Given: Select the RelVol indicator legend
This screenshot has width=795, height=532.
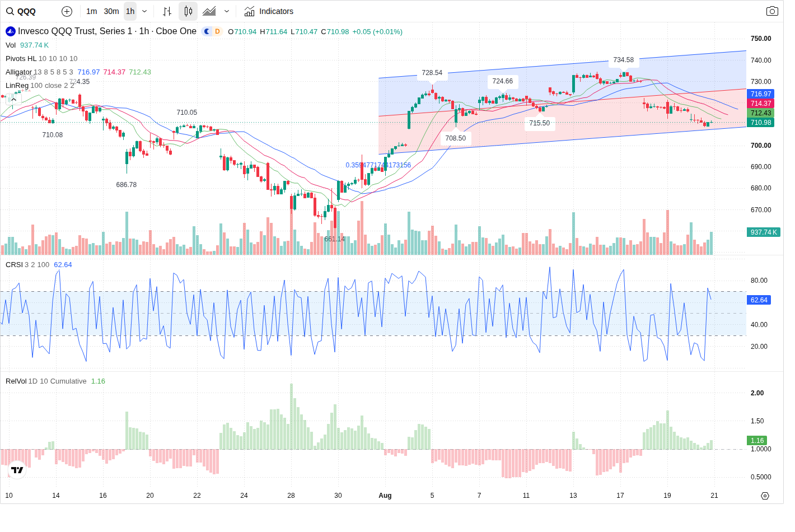Looking at the screenshot, I should click(x=16, y=381).
